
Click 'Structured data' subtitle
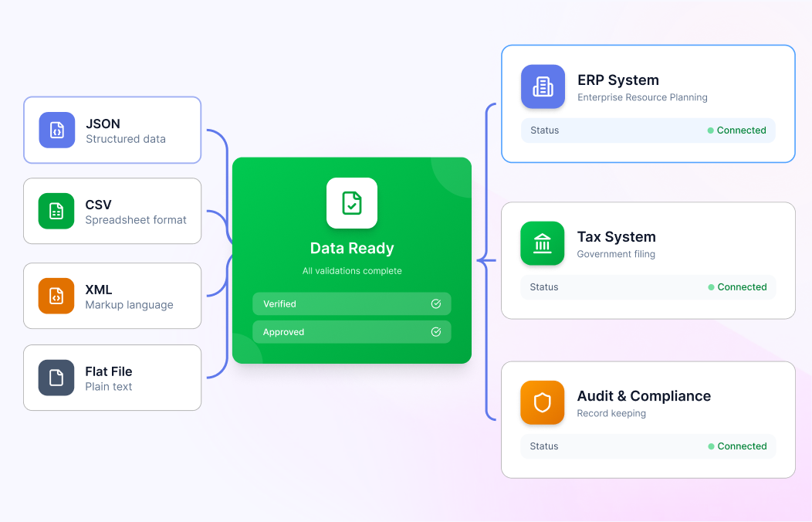pos(126,139)
